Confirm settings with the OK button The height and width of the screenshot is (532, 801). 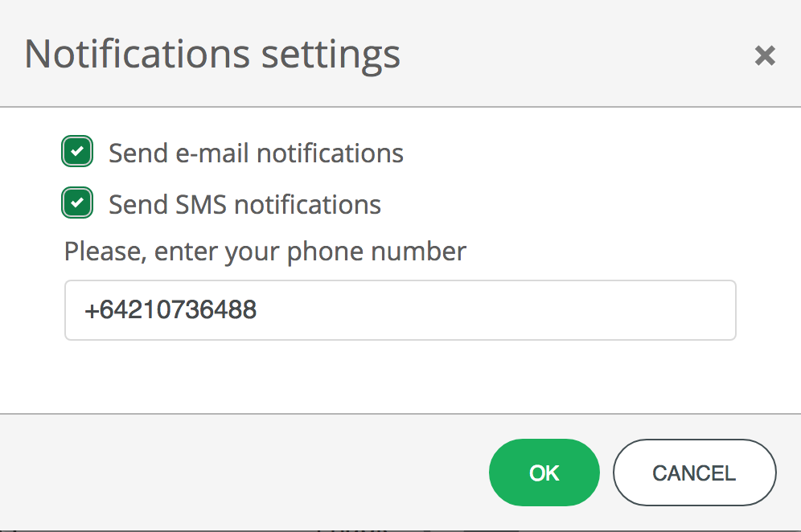(x=544, y=473)
